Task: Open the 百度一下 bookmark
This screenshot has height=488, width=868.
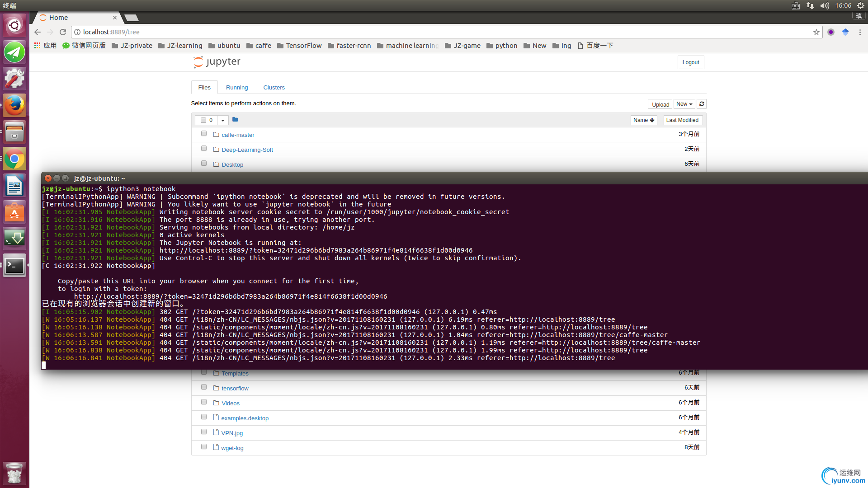Action: tap(595, 46)
